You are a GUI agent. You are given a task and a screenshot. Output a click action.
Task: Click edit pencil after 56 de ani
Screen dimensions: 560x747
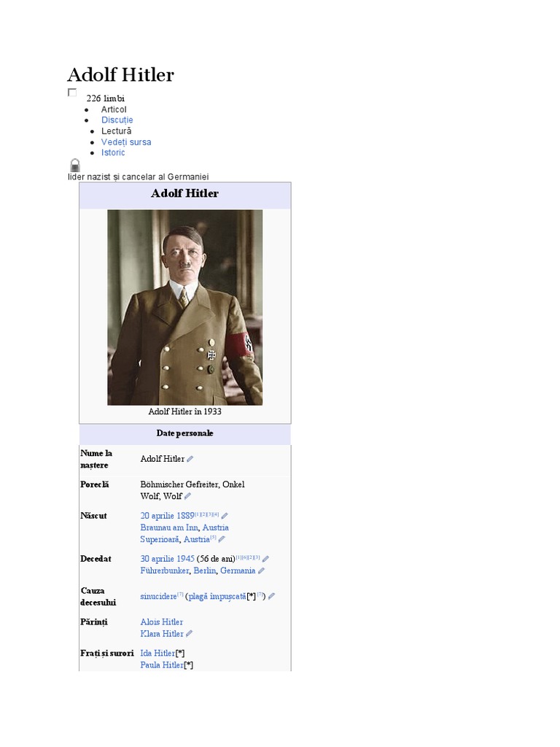coord(265,559)
